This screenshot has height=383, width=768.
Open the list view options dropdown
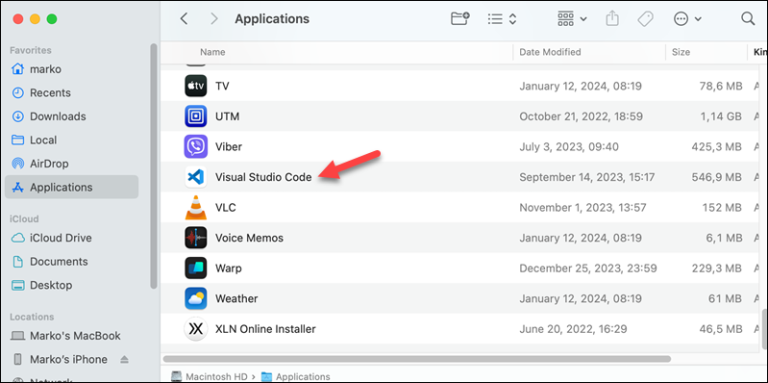point(502,19)
